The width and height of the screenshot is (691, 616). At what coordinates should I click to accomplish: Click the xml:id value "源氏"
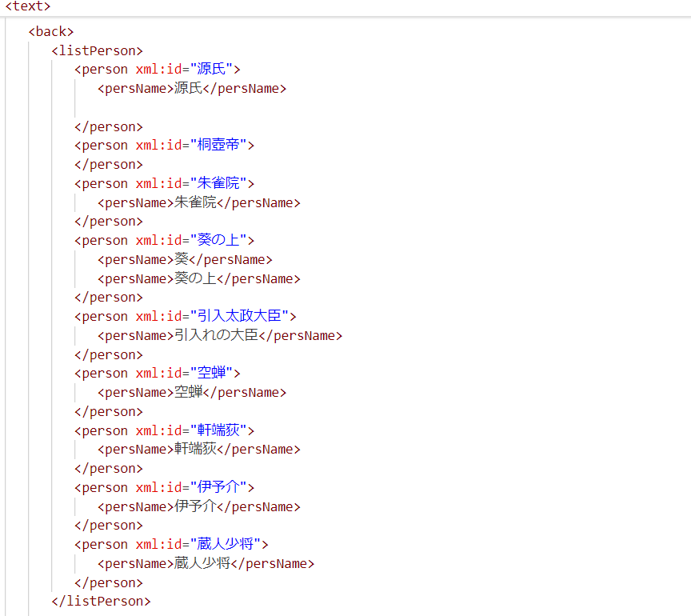(x=211, y=70)
